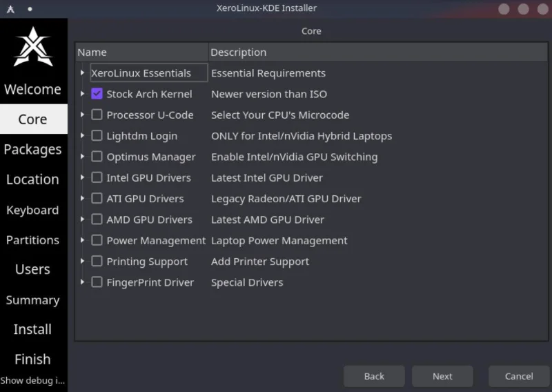Switch to Keyboard step
The width and height of the screenshot is (552, 392).
click(x=32, y=210)
